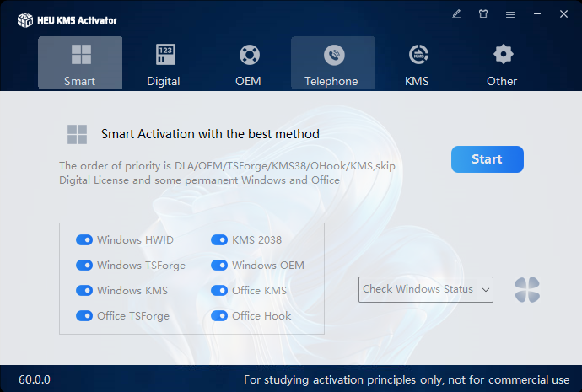Viewport: 582px width, 392px height.
Task: Select the Telephone tab
Action: coord(333,62)
